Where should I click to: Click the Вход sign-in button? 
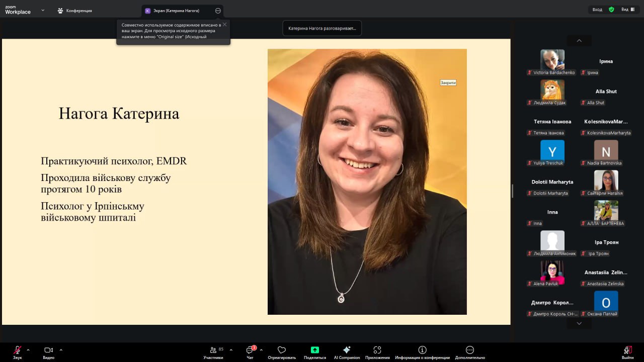(x=597, y=10)
